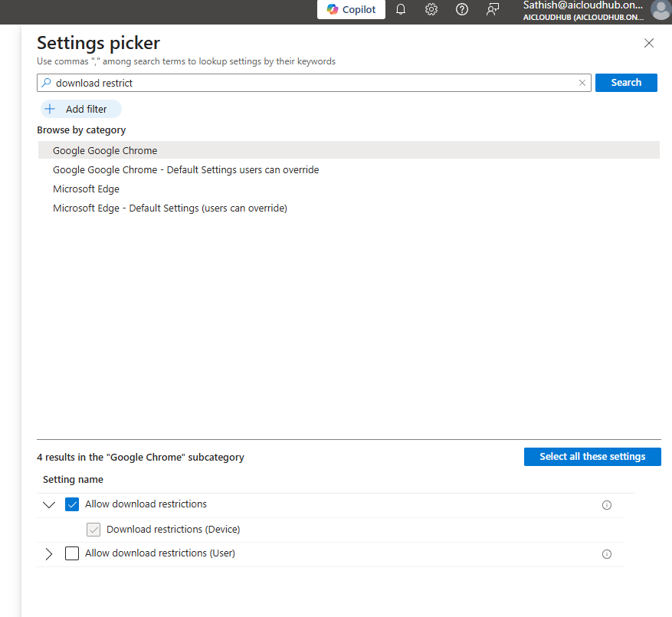This screenshot has width=672, height=617.
Task: Clear the search box text
Action: [x=582, y=83]
